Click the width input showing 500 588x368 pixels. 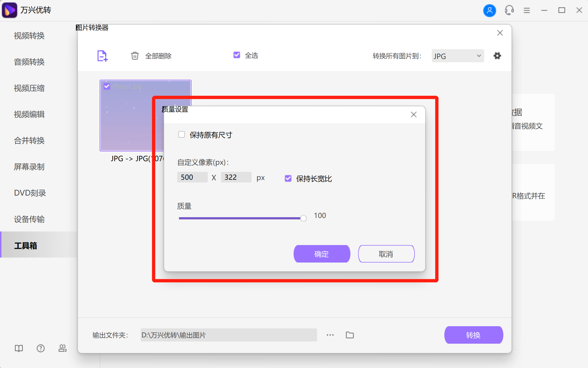coord(192,177)
